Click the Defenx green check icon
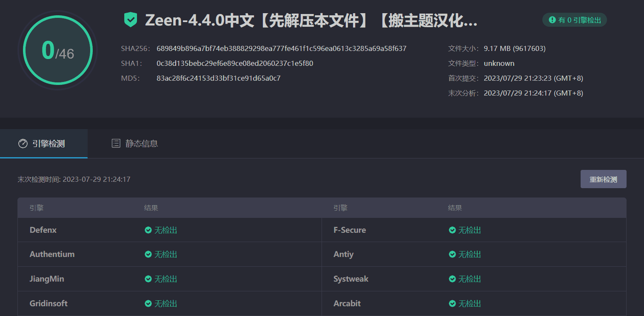 (148, 230)
